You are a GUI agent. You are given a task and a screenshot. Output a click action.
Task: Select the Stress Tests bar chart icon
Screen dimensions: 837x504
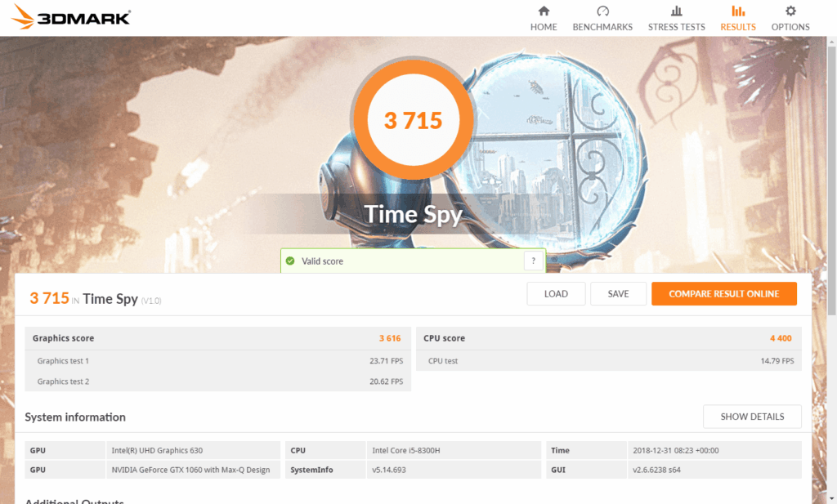coord(676,11)
